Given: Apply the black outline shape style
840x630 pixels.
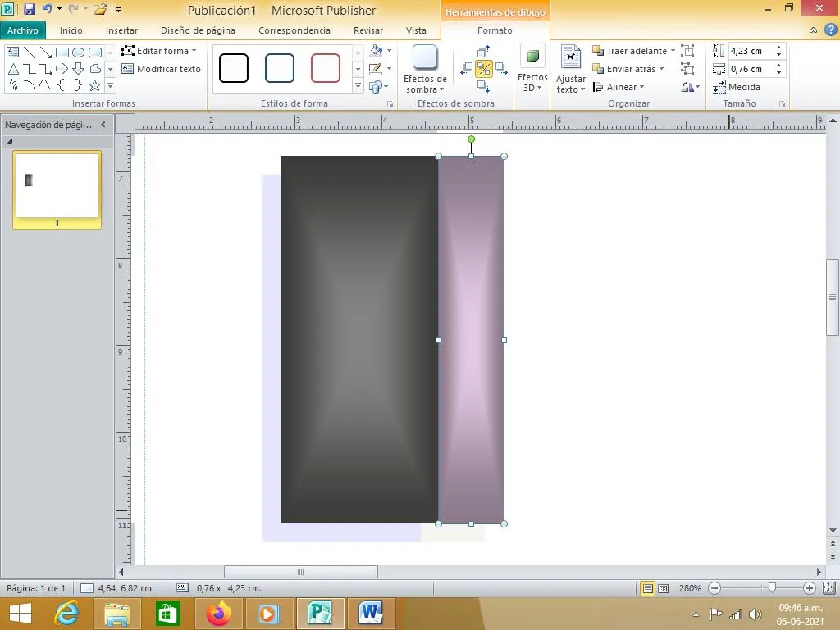Looking at the screenshot, I should tap(234, 68).
